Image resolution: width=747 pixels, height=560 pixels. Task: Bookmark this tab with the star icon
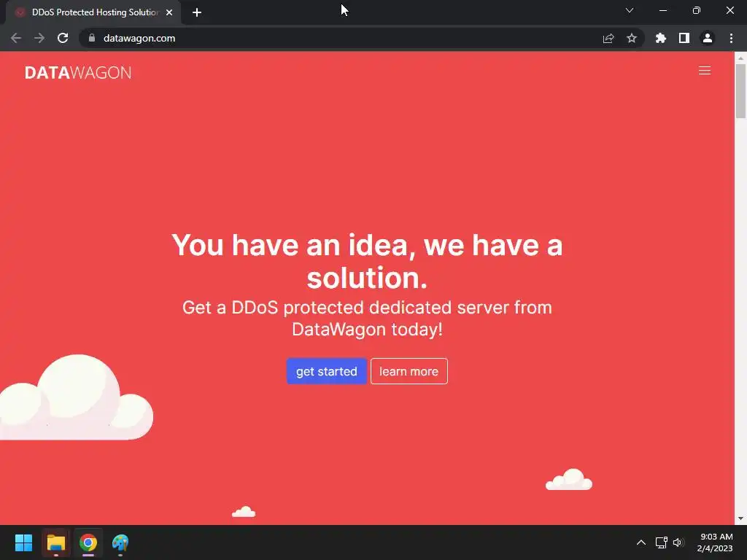pyautogui.click(x=632, y=38)
